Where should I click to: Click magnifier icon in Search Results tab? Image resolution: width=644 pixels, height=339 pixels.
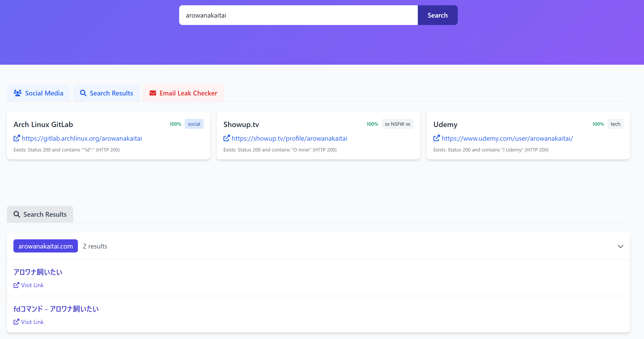click(x=83, y=93)
